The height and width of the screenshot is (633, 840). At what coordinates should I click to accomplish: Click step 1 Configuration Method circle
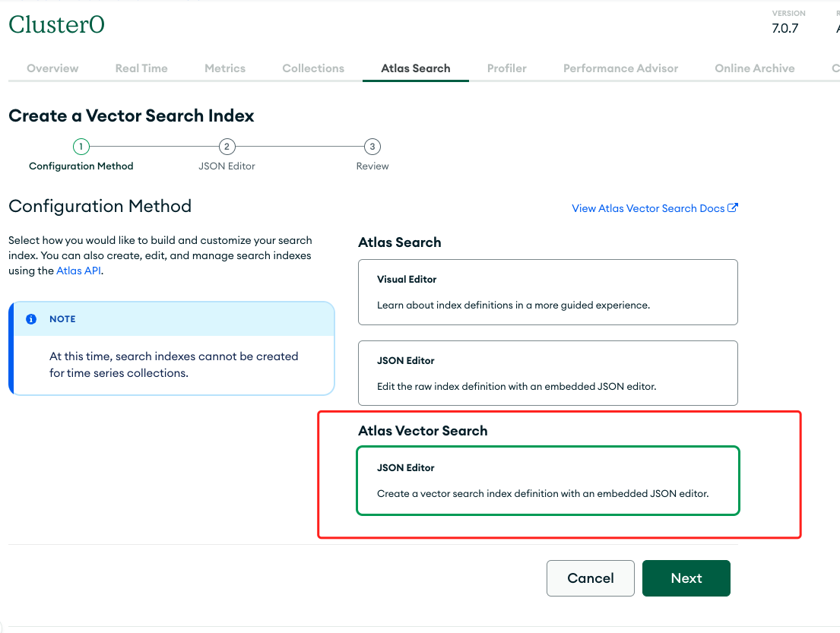point(81,147)
